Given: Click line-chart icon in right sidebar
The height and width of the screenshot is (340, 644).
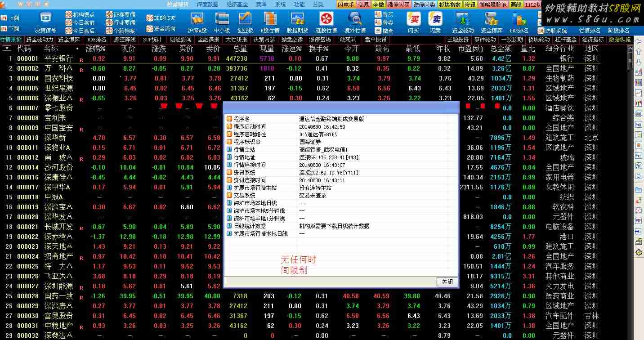Looking at the screenshot, I should [x=638, y=93].
